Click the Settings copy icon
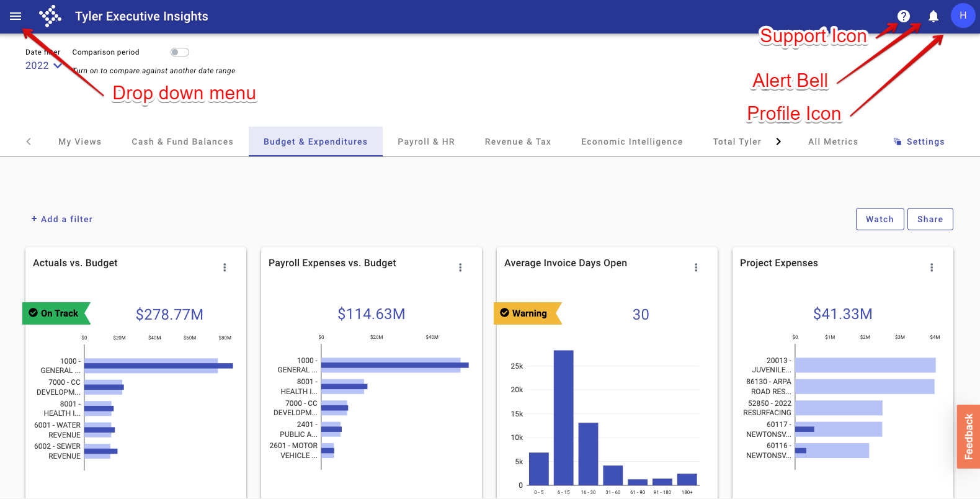The height and width of the screenshot is (499, 980). [897, 142]
